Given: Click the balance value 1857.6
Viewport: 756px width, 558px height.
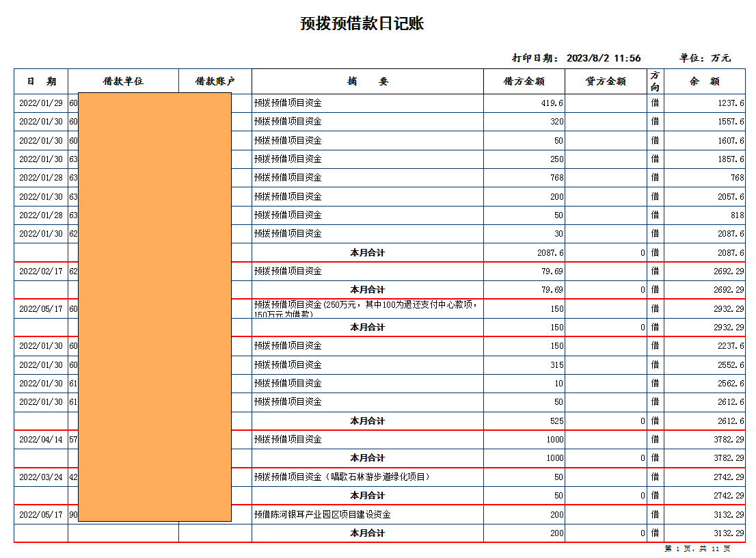Looking at the screenshot, I should point(731,159).
